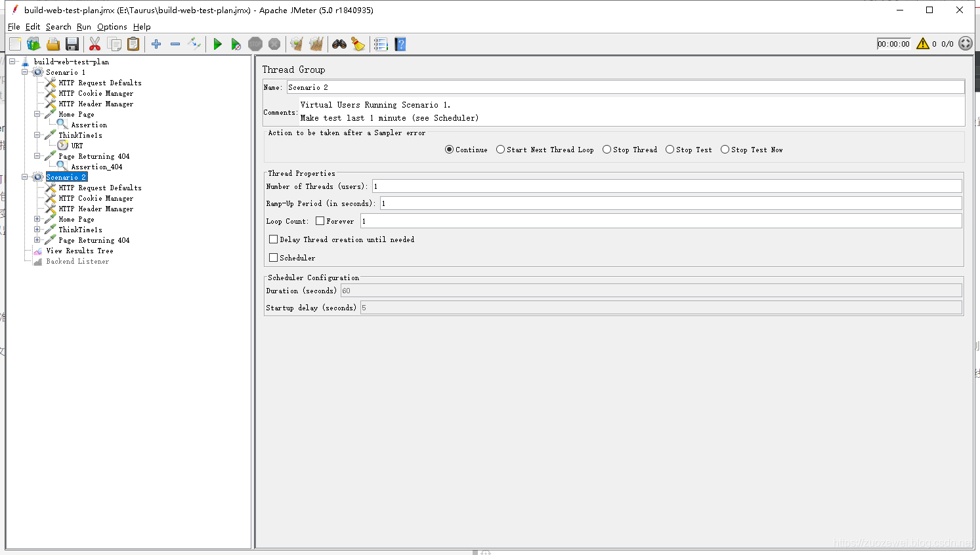Select the URT timer tree item
This screenshot has width=980, height=555.
(x=77, y=146)
